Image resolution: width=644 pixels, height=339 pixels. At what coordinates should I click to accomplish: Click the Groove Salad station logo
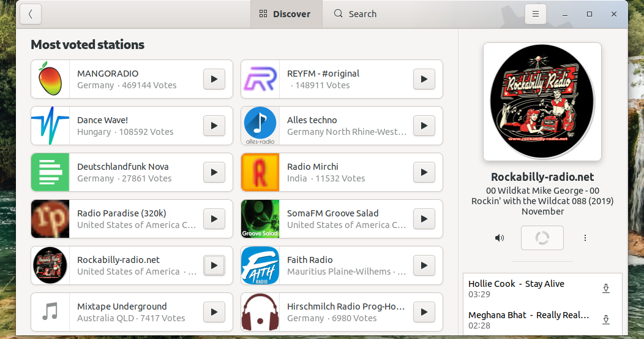pos(260,218)
